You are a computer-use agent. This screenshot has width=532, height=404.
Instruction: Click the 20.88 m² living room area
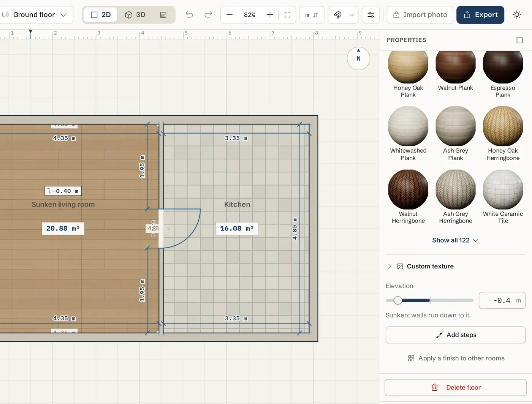click(x=63, y=229)
